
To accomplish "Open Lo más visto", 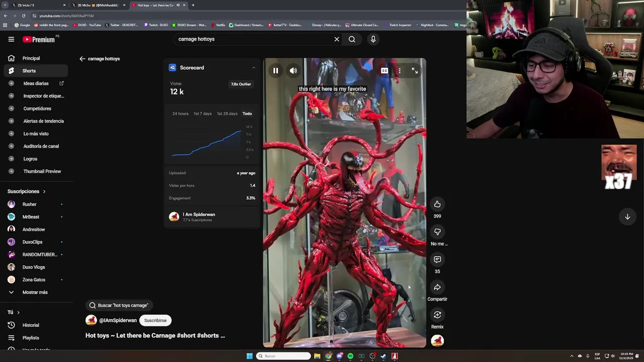I will coord(36,134).
